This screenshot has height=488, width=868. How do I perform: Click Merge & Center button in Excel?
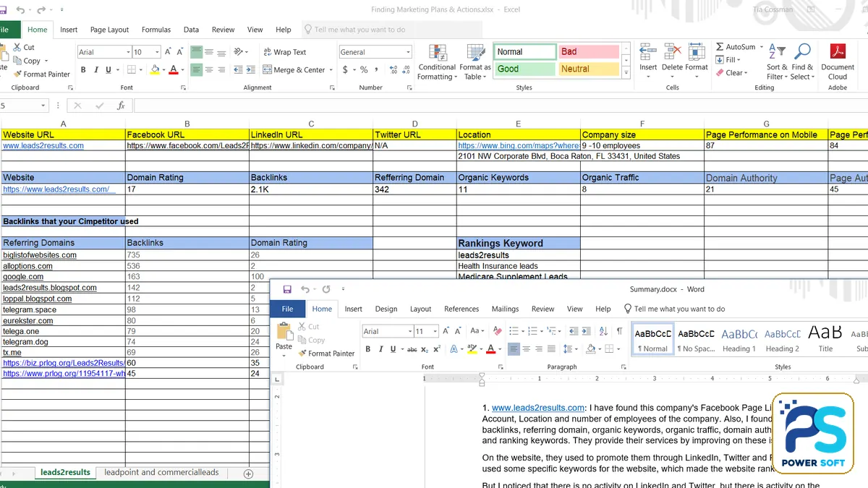(294, 70)
